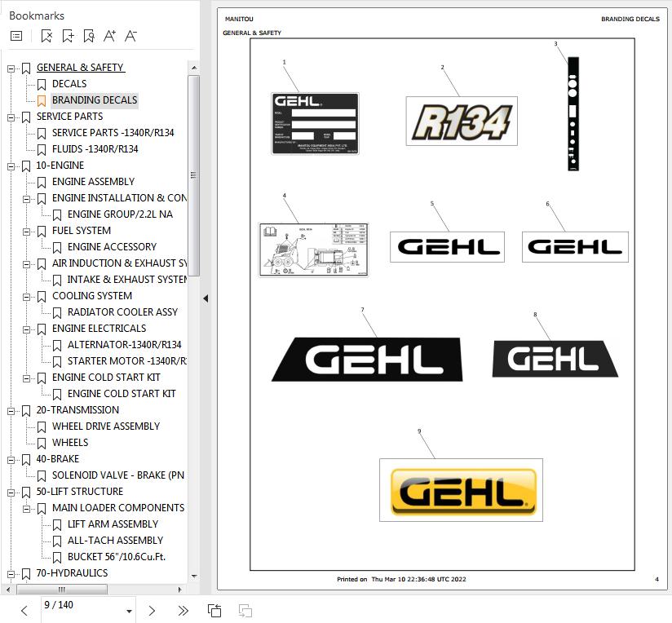Open INTAKE & EXHAUST SYSTEM bookmark
The image size is (672, 623).
point(127,280)
